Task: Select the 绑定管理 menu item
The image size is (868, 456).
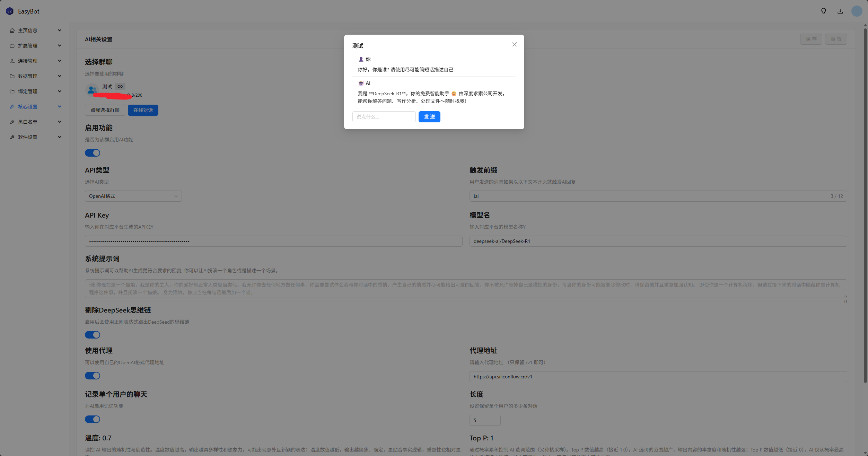Action: click(28, 91)
